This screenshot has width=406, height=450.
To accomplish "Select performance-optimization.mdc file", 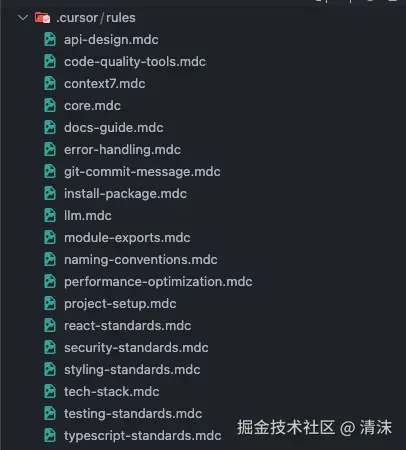I will tap(158, 282).
